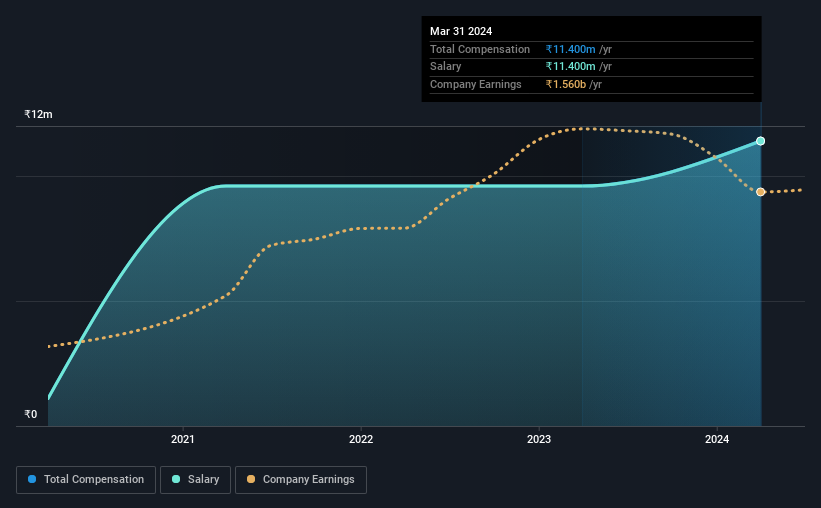This screenshot has height=508, width=821.
Task: Click the ₹0 y-axis label
Action: click(x=31, y=414)
